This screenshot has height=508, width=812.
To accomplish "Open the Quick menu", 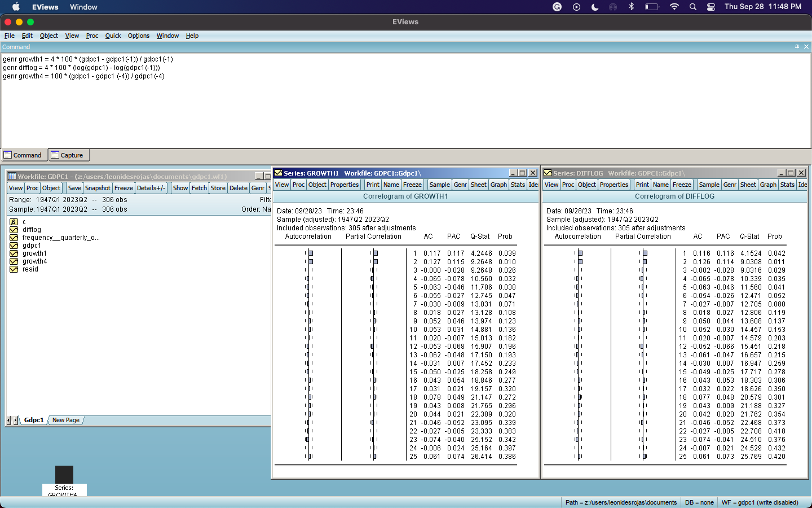I will click(x=113, y=36).
